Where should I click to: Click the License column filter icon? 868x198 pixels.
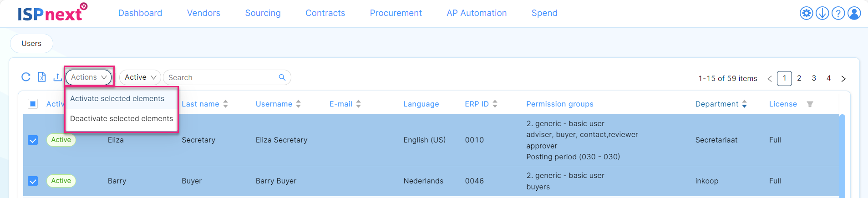[810, 104]
